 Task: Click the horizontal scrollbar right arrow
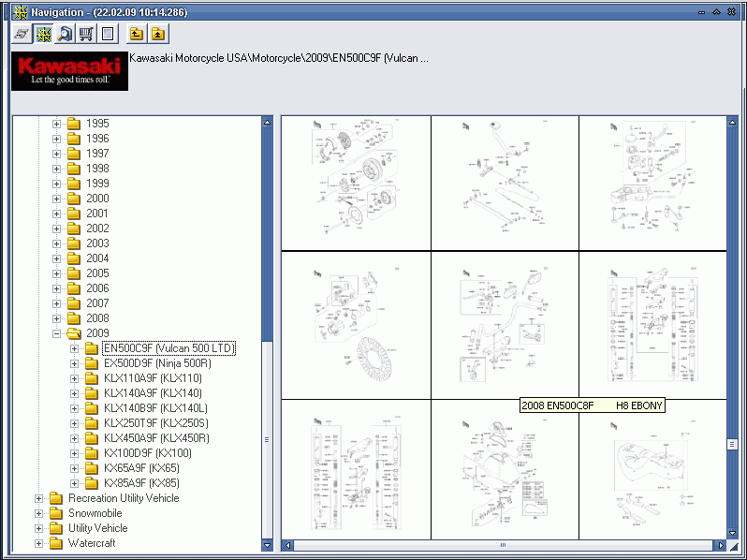click(721, 545)
